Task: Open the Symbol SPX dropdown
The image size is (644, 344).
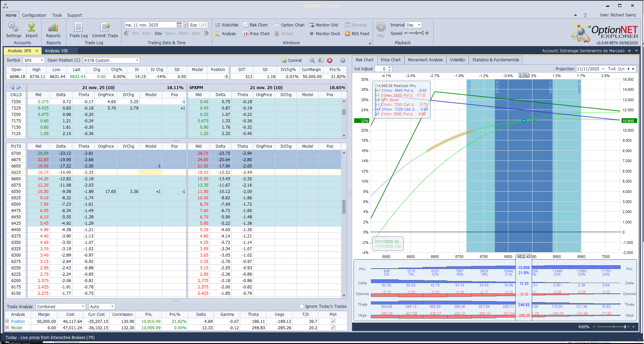Action: pos(42,60)
